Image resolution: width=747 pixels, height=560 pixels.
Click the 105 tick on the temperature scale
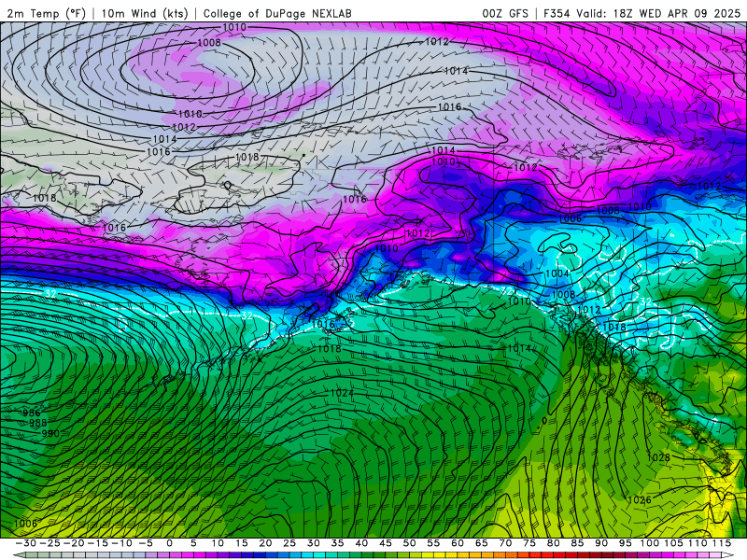(673, 543)
